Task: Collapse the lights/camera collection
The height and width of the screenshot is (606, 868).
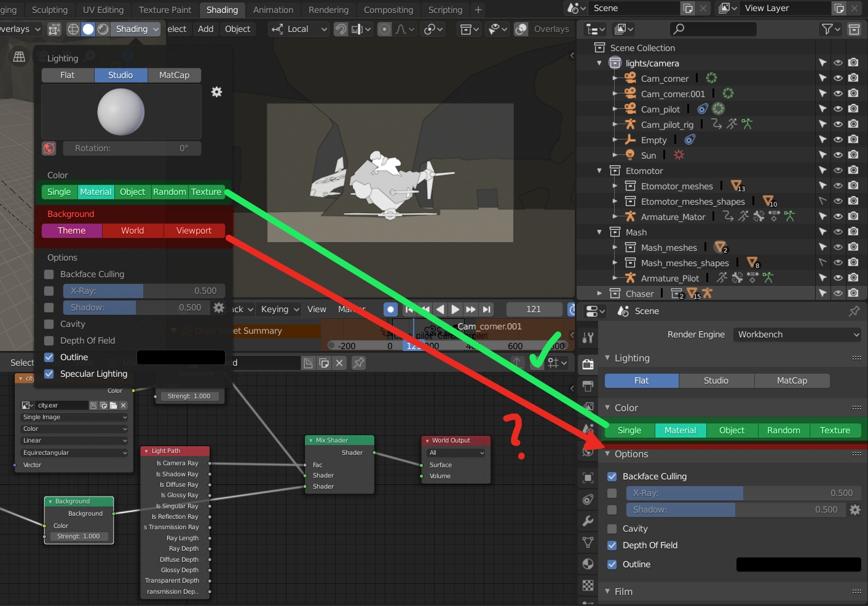Action: pos(599,63)
